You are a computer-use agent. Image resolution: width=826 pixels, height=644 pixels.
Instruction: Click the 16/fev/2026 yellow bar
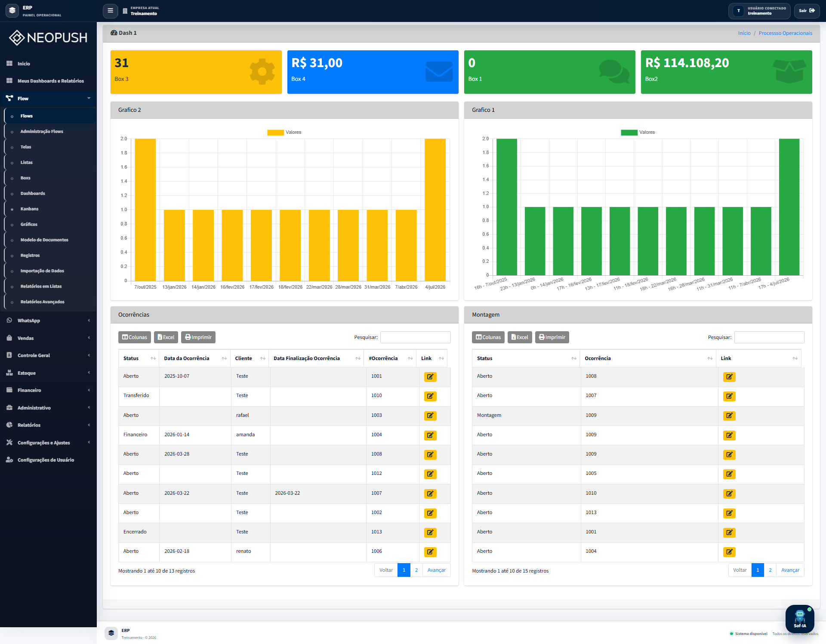tap(232, 245)
